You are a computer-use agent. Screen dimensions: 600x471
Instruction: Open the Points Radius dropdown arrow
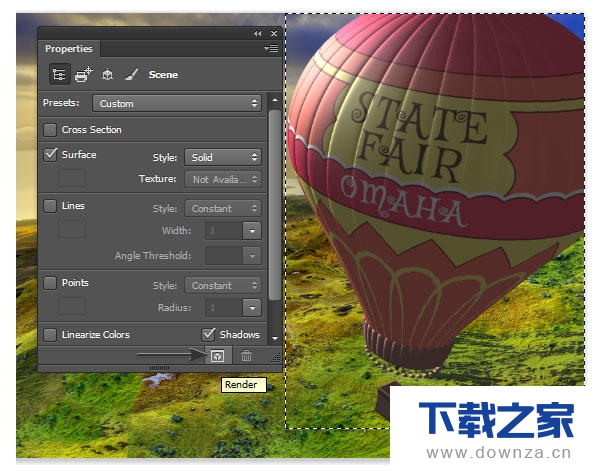(252, 308)
